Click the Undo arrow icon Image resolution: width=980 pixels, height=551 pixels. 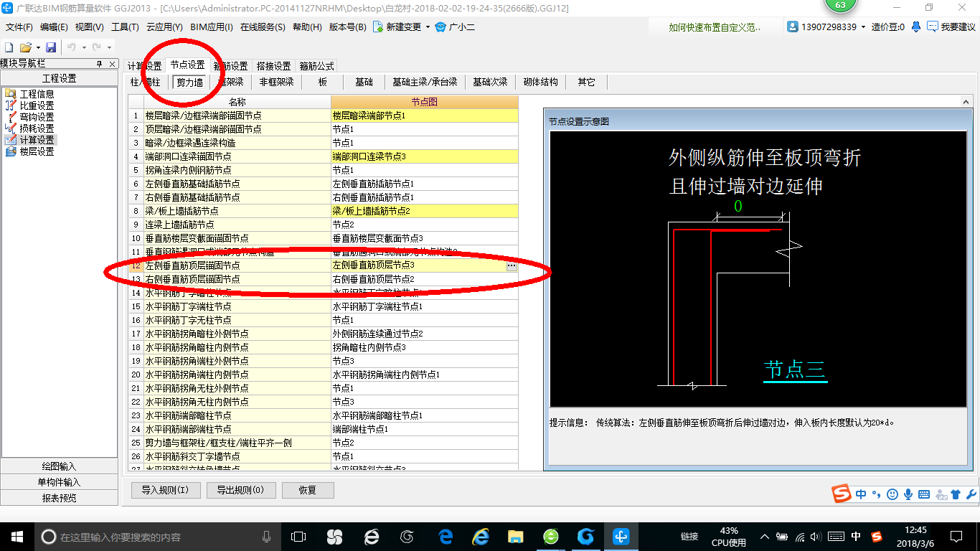pos(71,47)
